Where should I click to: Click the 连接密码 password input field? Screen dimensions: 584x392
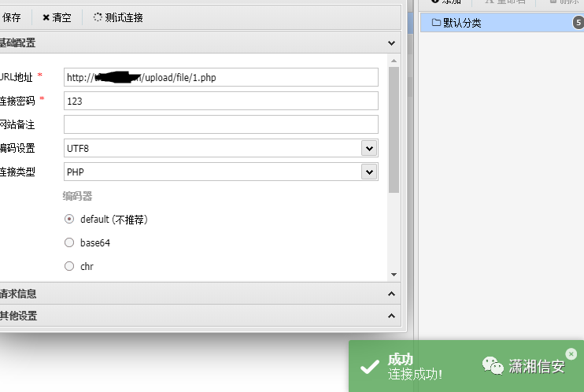click(221, 101)
